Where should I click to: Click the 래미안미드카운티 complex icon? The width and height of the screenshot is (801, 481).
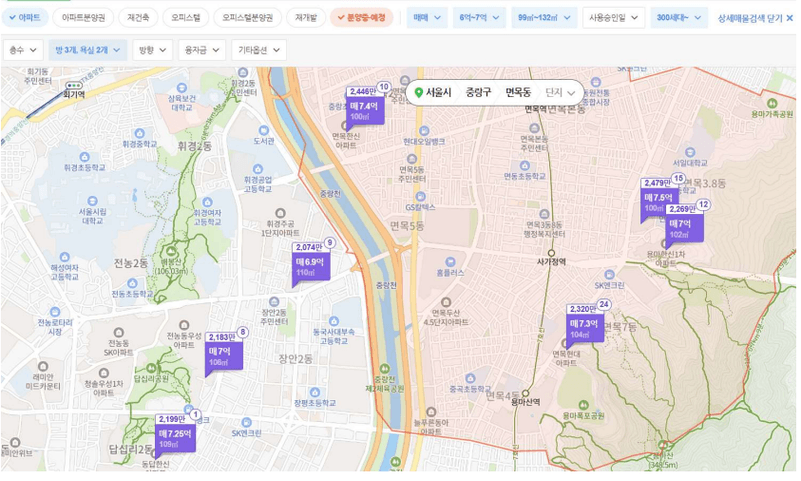(43, 366)
